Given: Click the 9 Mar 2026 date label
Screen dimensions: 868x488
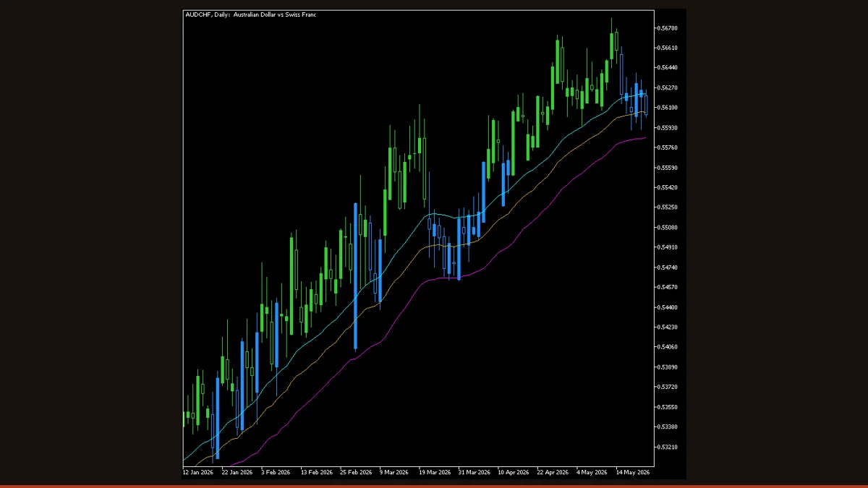Looking at the screenshot, I should click(396, 472).
